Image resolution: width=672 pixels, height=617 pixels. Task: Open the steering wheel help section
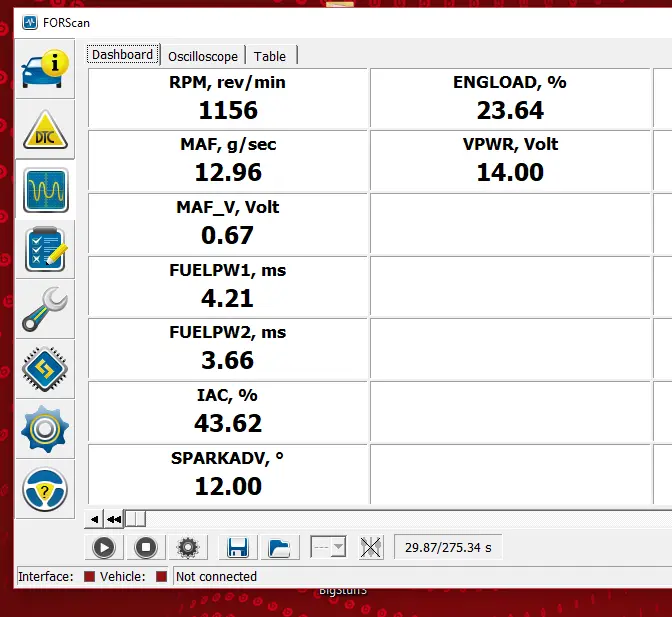click(45, 489)
